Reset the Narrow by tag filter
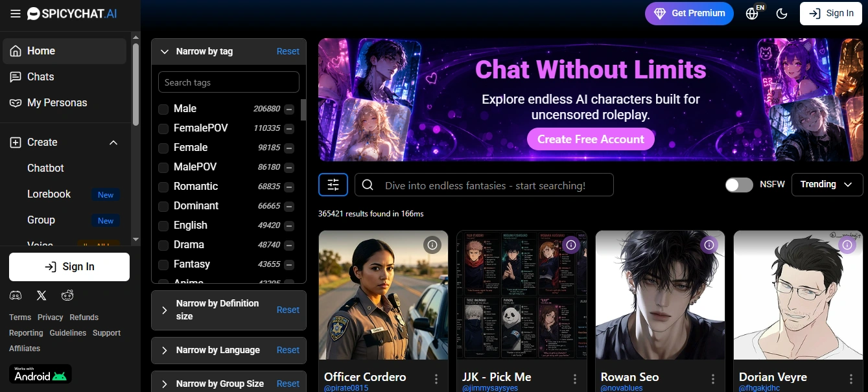The image size is (868, 392). tap(288, 51)
